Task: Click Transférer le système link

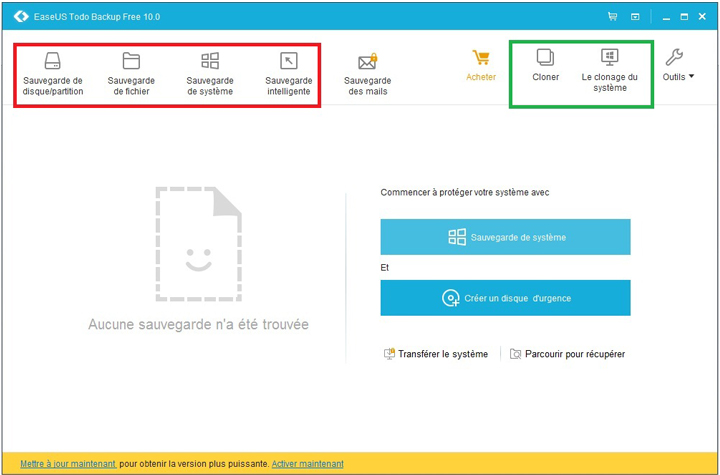Action: coord(436,354)
